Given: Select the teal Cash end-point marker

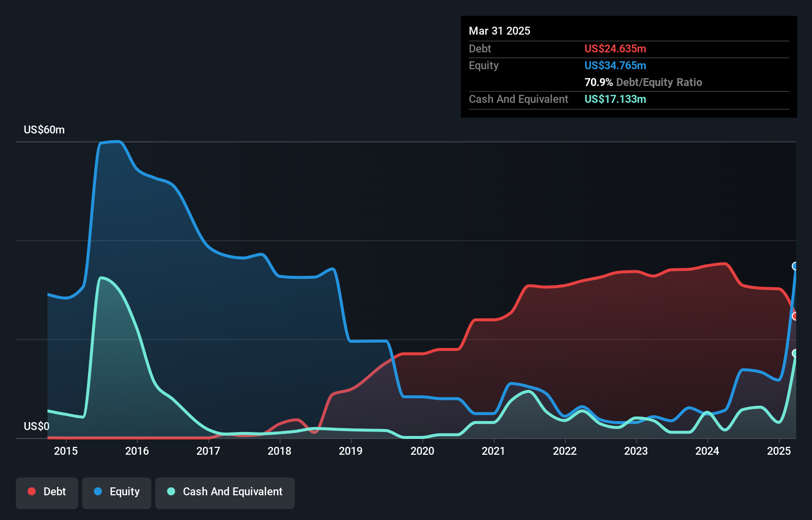Looking at the screenshot, I should [795, 353].
